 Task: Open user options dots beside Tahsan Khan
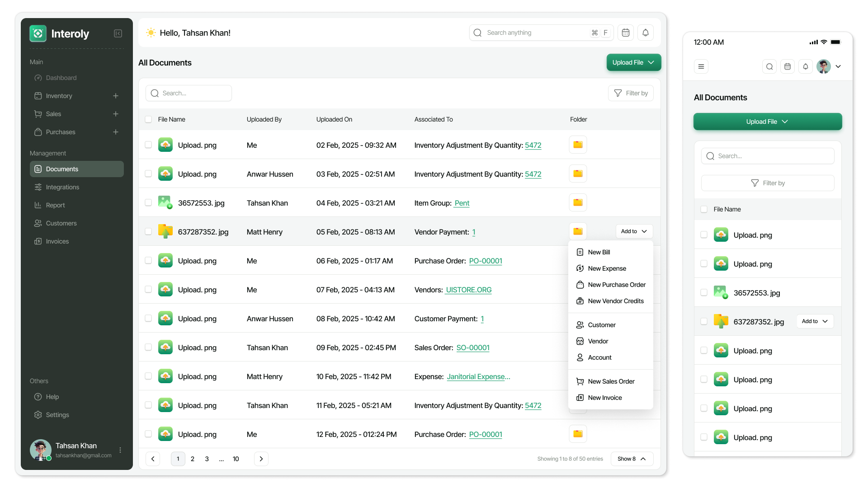pyautogui.click(x=120, y=450)
